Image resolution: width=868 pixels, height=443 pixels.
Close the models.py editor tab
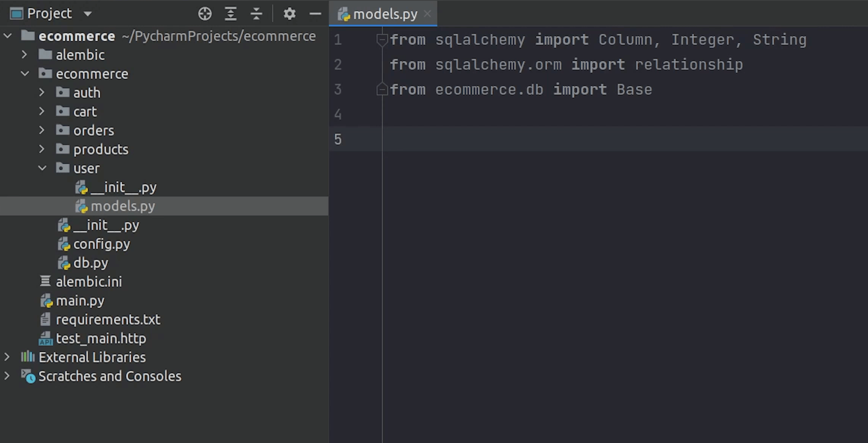427,14
